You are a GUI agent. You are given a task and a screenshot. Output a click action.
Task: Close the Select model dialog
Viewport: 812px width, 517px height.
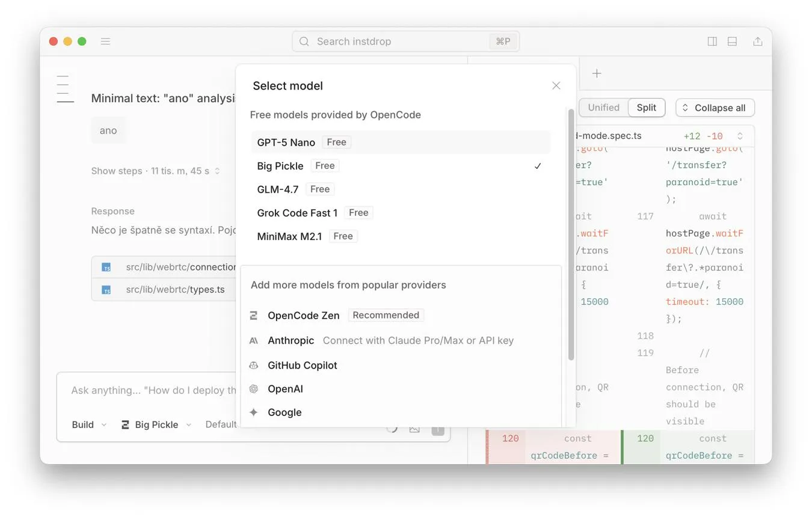click(x=556, y=86)
